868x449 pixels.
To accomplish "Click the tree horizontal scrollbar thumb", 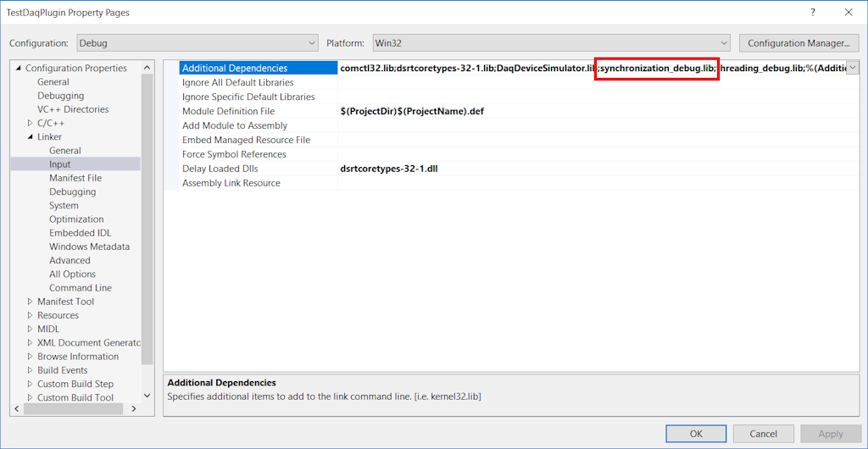I will [x=73, y=408].
